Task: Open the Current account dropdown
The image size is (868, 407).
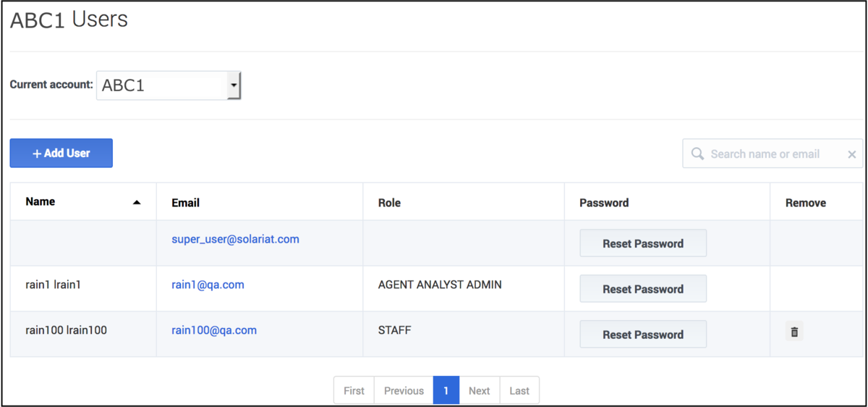Action: 169,85
